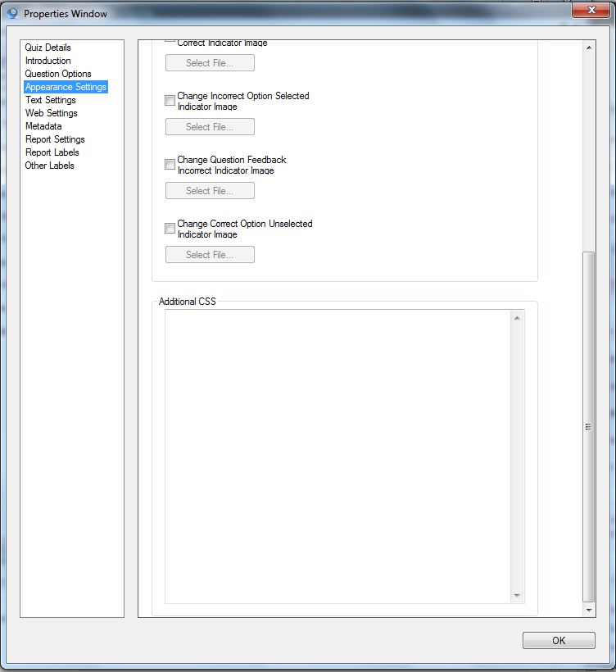
Task: Open Metadata section
Action: pos(43,126)
